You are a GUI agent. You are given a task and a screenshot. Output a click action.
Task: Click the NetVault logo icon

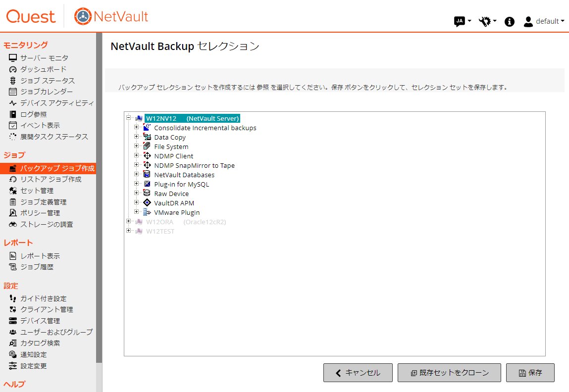(x=83, y=16)
